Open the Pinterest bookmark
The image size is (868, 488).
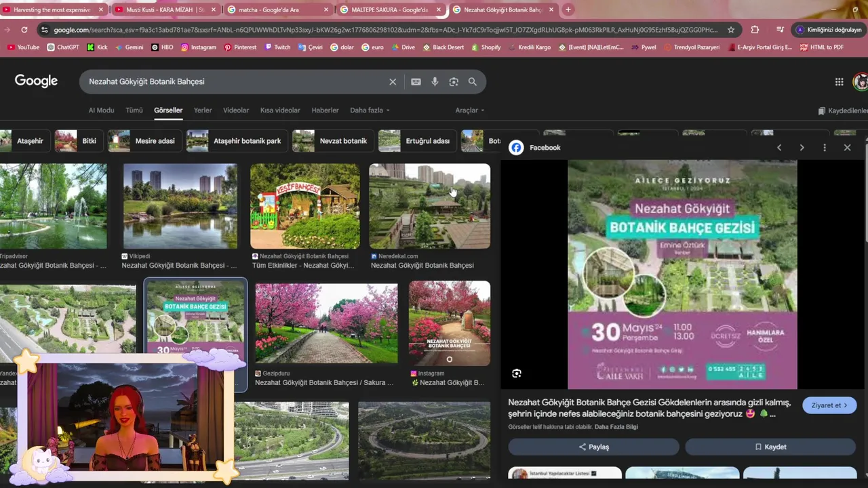[240, 47]
